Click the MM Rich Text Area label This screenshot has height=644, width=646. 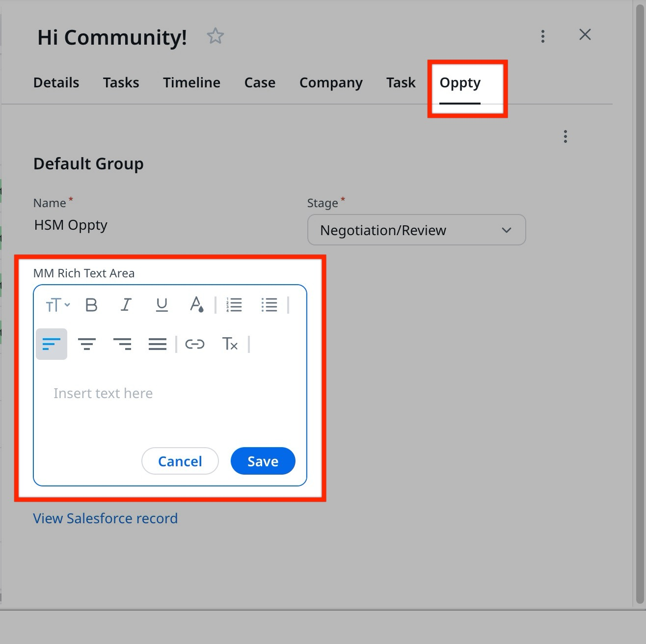[x=84, y=273]
